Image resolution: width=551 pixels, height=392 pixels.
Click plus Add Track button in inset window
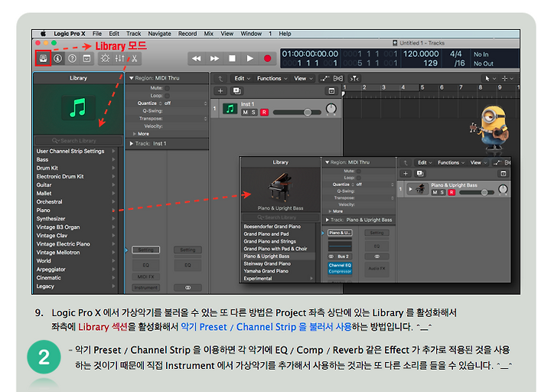[405, 173]
